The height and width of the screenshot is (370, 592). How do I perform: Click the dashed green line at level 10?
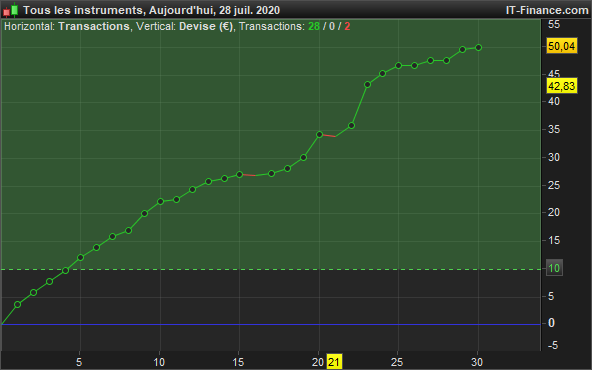coord(270,270)
